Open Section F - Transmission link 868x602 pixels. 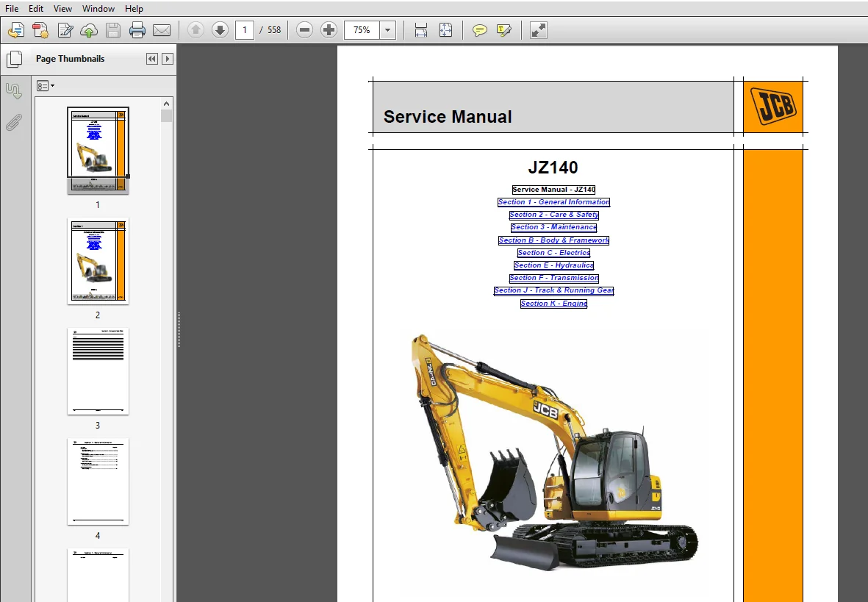coord(553,278)
